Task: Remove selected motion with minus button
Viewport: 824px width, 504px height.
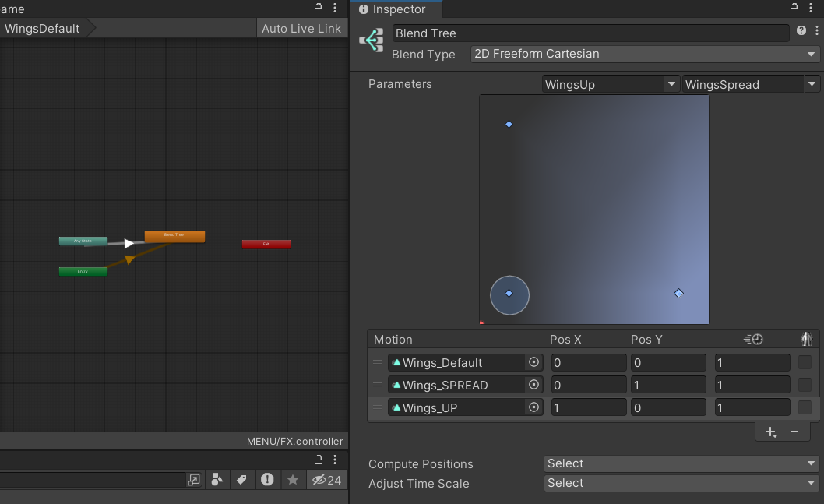Action: coord(794,432)
